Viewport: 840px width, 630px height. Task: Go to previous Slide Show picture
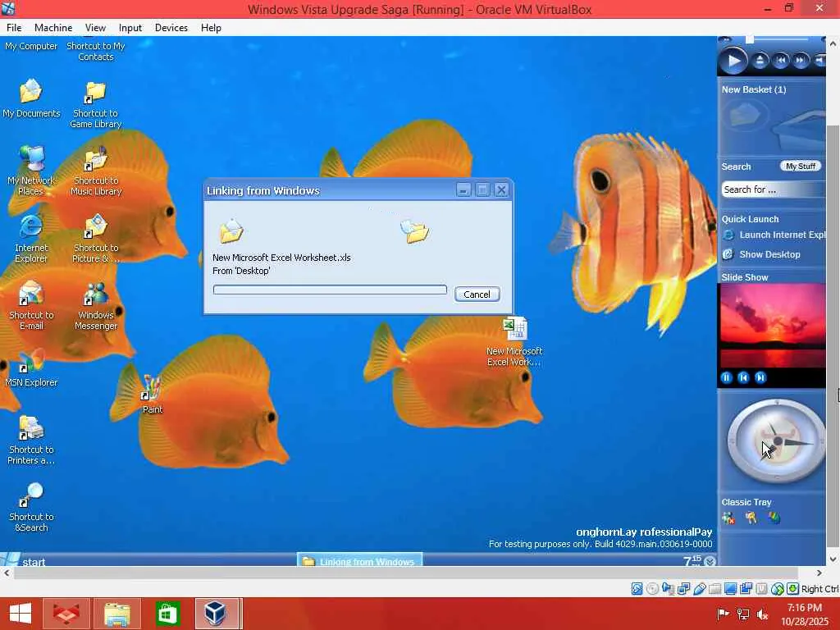pyautogui.click(x=743, y=377)
